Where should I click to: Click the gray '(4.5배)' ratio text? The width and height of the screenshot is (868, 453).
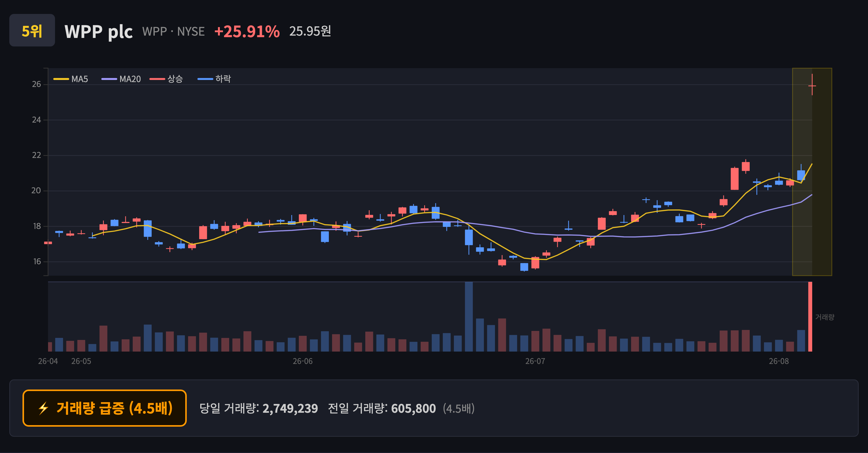click(459, 409)
